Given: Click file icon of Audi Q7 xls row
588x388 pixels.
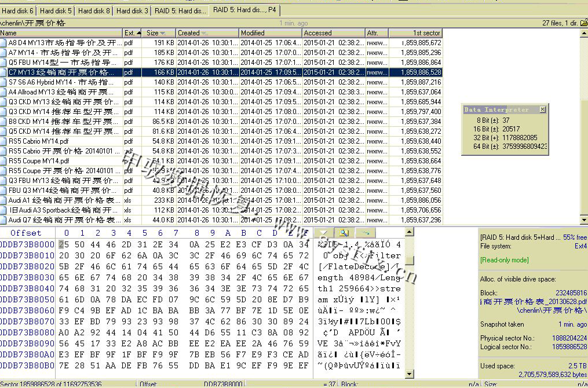Looking at the screenshot, I should pyautogui.click(x=3, y=220).
